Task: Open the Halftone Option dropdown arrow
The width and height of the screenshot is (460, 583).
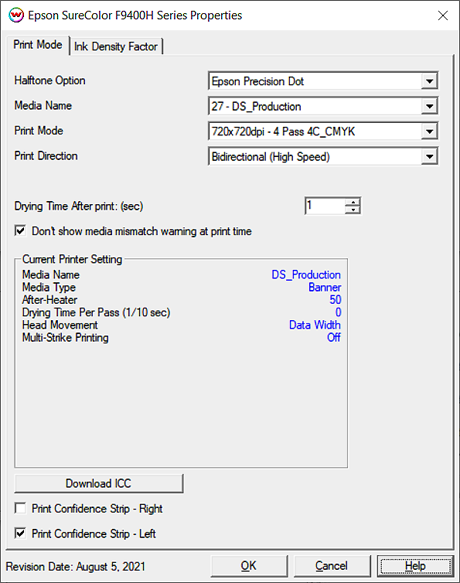Action: [430, 81]
